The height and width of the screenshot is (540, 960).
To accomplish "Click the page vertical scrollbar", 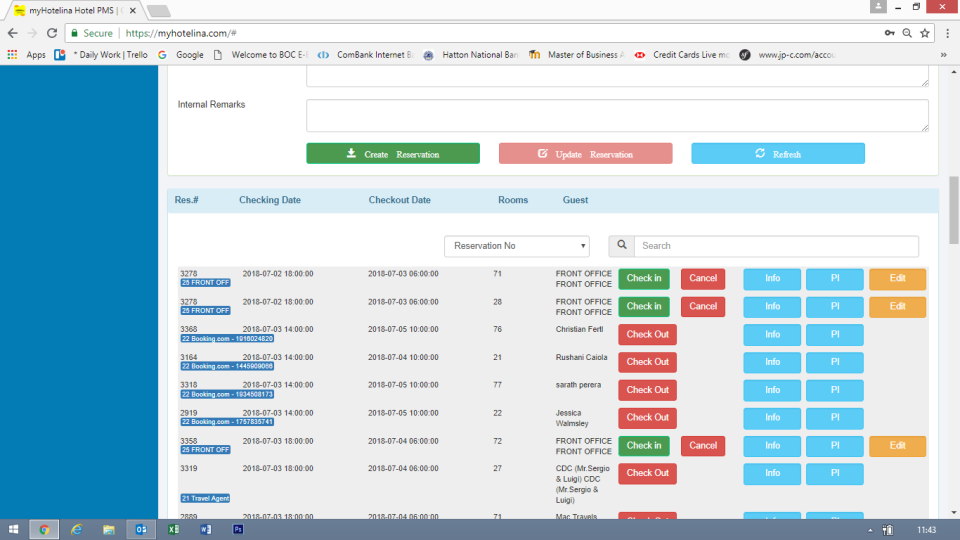I will [x=954, y=210].
